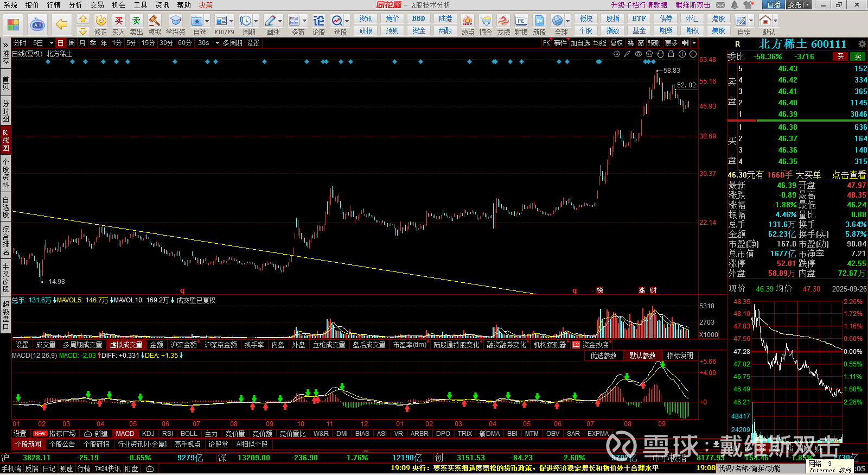Open the 分析 menu
Image resolution: width=868 pixels, height=475 pixels.
pyautogui.click(x=75, y=5)
